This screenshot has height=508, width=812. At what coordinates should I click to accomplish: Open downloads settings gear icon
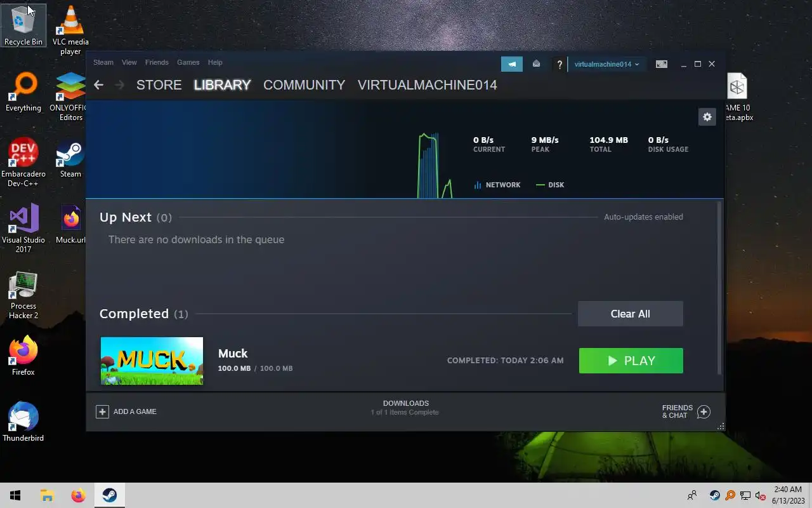(707, 117)
